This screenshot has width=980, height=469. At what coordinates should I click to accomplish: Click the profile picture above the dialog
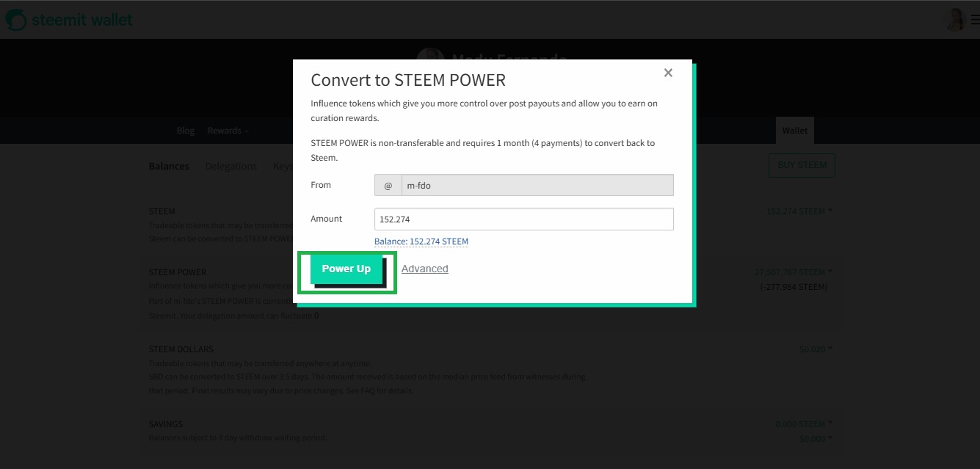click(x=430, y=54)
